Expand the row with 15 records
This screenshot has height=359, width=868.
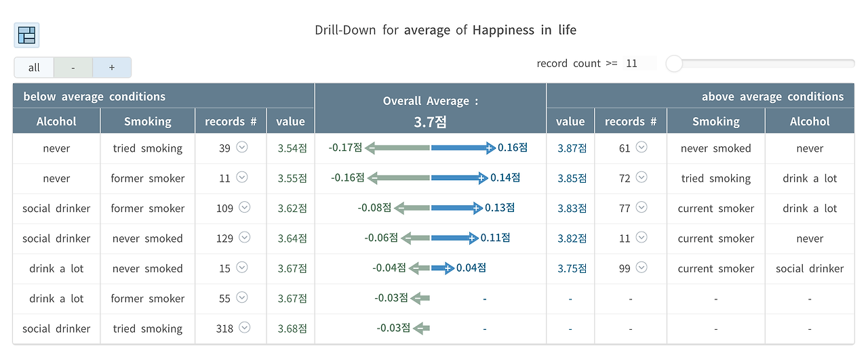(x=242, y=268)
